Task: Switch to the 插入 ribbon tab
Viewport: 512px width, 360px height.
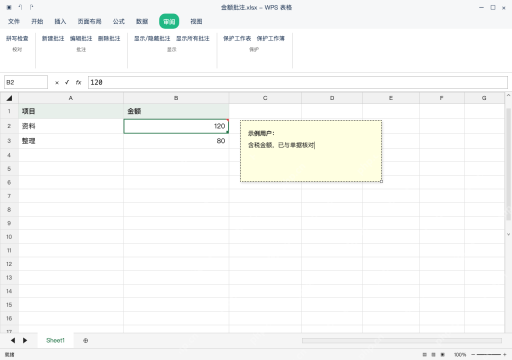Action: pos(60,22)
